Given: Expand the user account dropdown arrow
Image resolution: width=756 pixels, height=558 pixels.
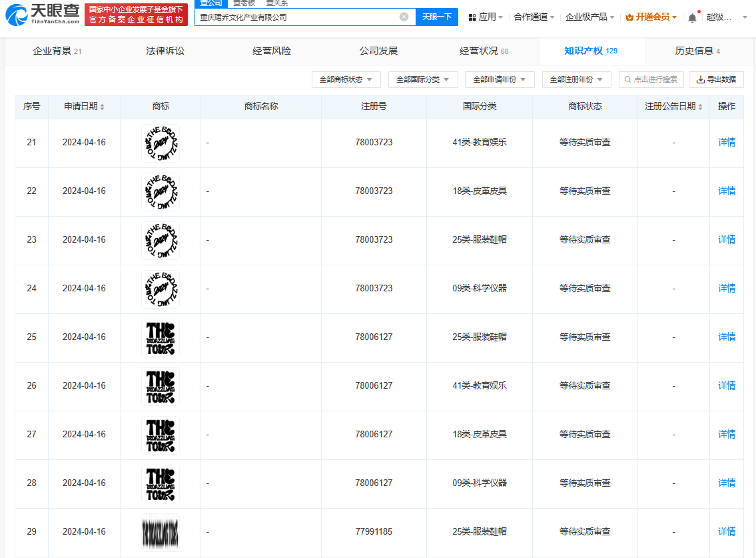Looking at the screenshot, I should coord(745,17).
